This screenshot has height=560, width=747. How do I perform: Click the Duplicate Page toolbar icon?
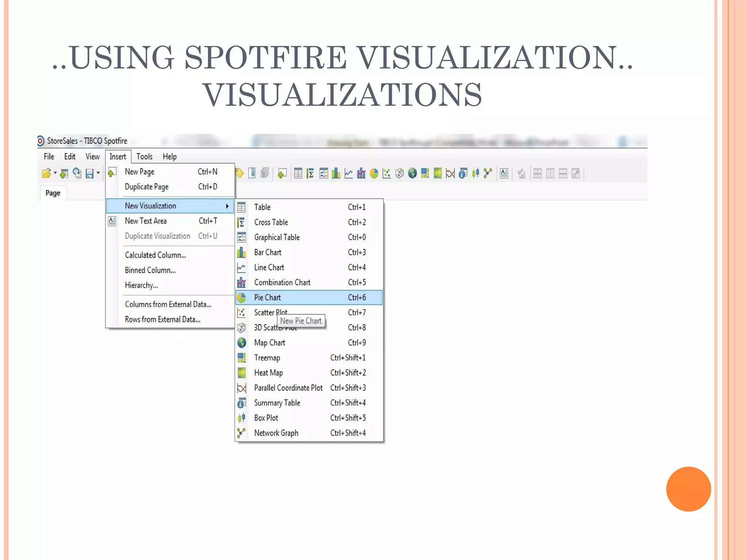pos(265,173)
